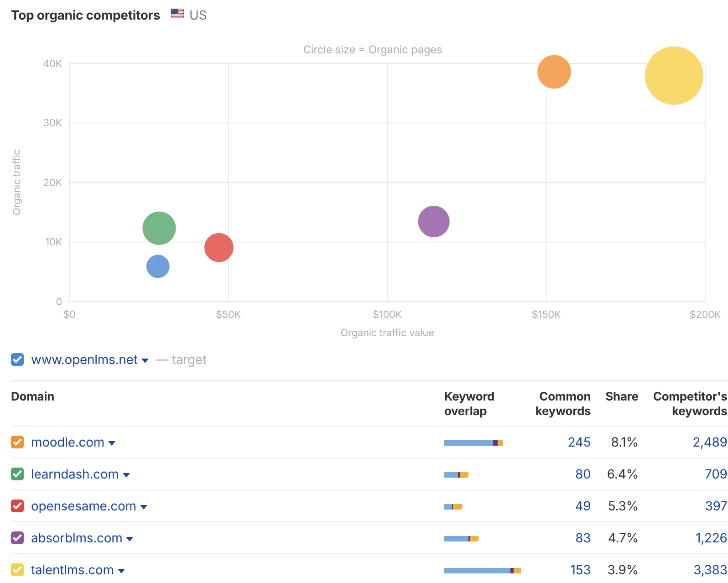Click the 2,489 competitor keywords link
This screenshot has width=728, height=583.
[x=710, y=442]
